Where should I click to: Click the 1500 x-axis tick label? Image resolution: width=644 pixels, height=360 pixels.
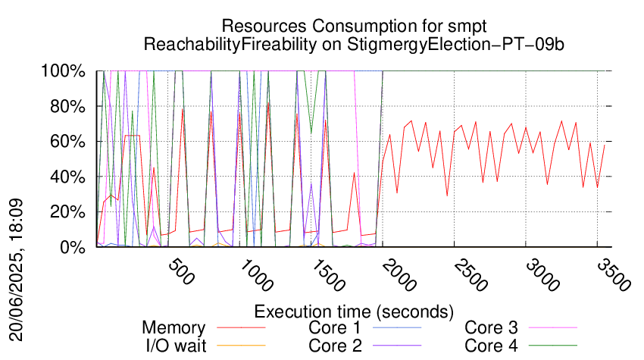click(x=328, y=275)
